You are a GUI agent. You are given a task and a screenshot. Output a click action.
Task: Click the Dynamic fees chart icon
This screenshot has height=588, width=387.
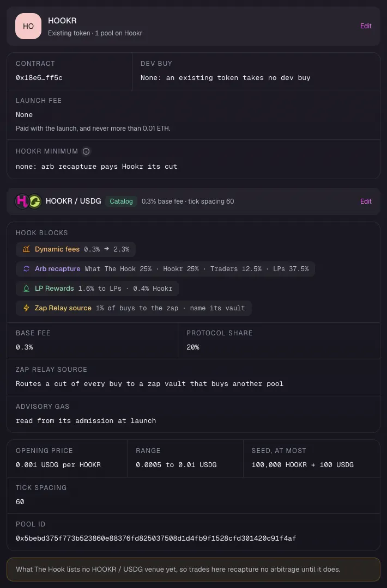point(26,249)
